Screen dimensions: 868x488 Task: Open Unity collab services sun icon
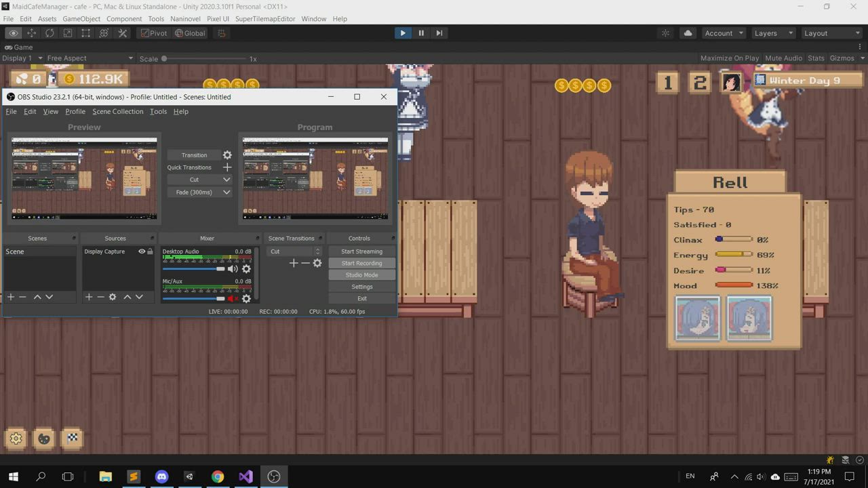pos(665,33)
